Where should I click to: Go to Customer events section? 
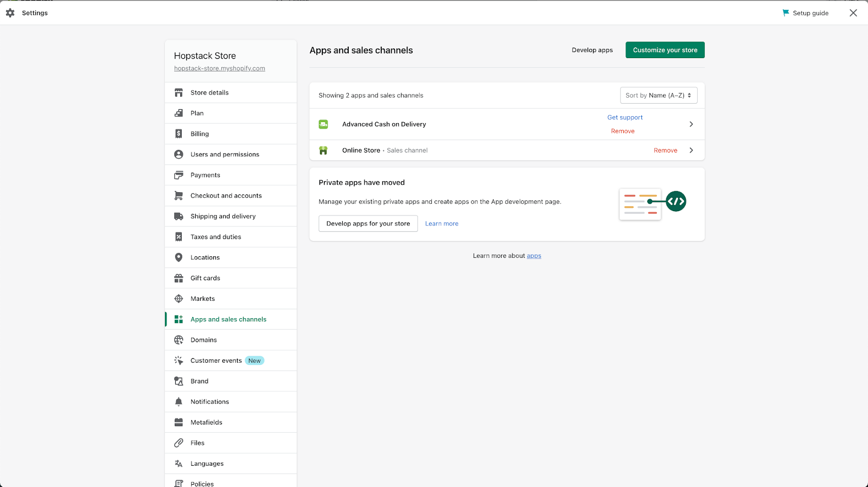[216, 360]
